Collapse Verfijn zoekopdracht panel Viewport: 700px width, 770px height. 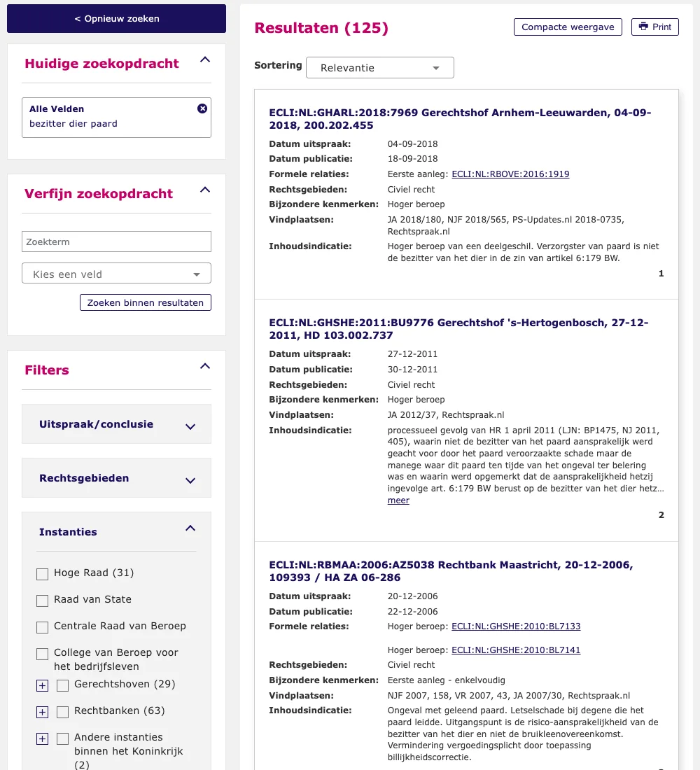click(205, 190)
